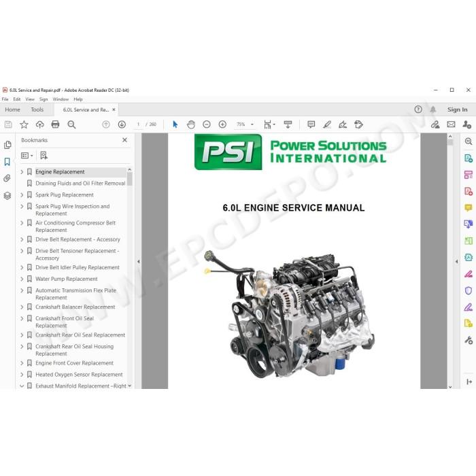Screen dimensions: 476x476
Task: Click the Save file icon in toolbar
Action: [8, 124]
